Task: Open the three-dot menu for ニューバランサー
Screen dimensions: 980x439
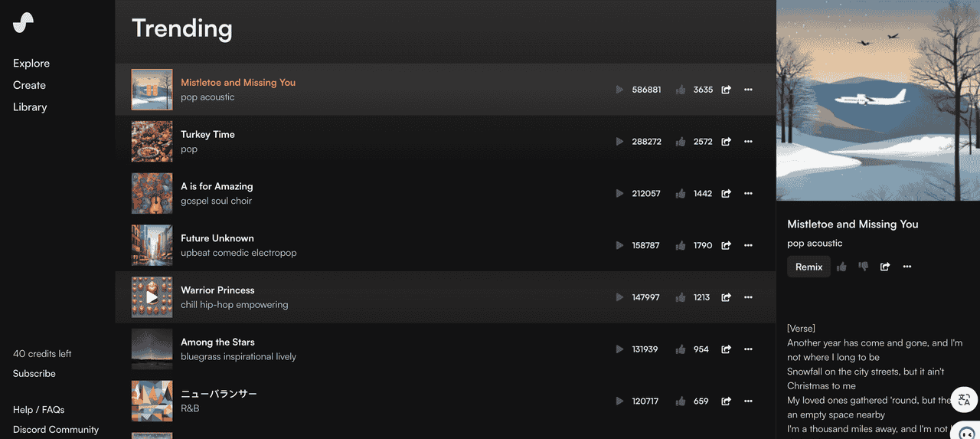Action: coord(748,401)
